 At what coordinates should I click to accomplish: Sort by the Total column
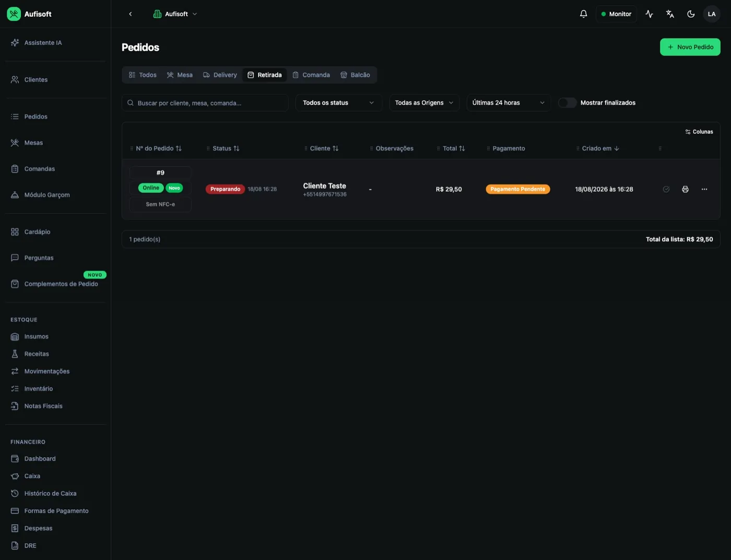pyautogui.click(x=453, y=148)
